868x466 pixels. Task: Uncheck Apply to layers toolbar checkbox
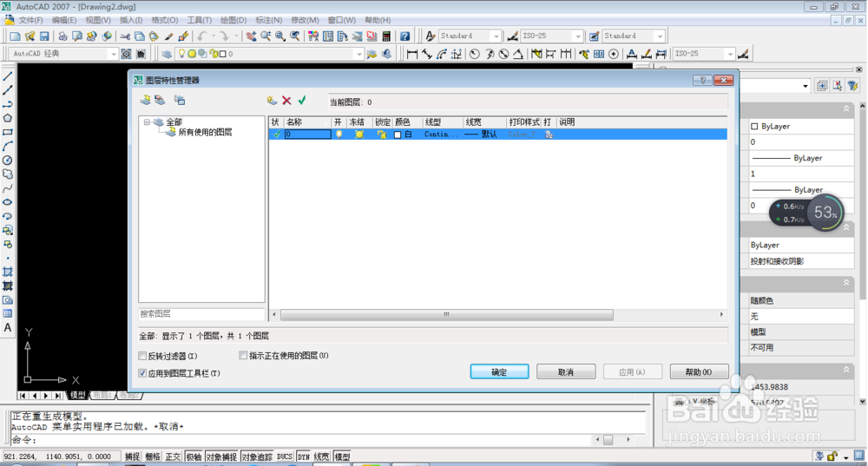tap(142, 373)
